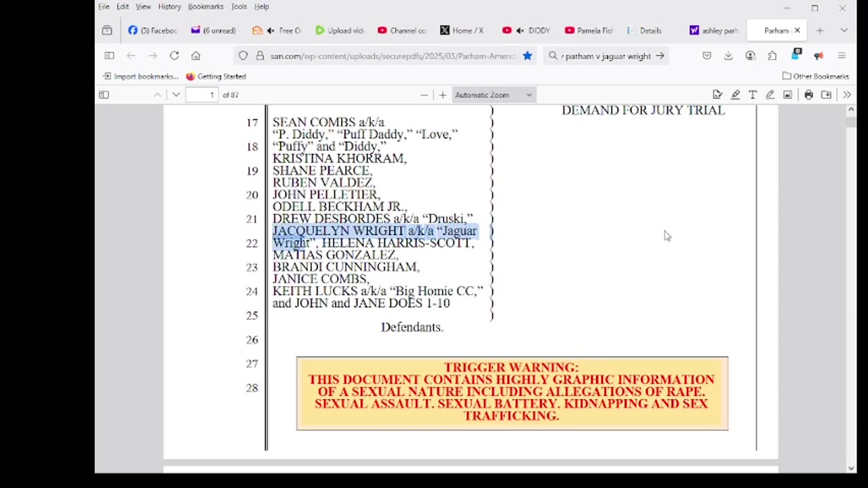Screen dimensions: 868x488
Task: Switch to the Channel content tab
Action: coord(402,30)
